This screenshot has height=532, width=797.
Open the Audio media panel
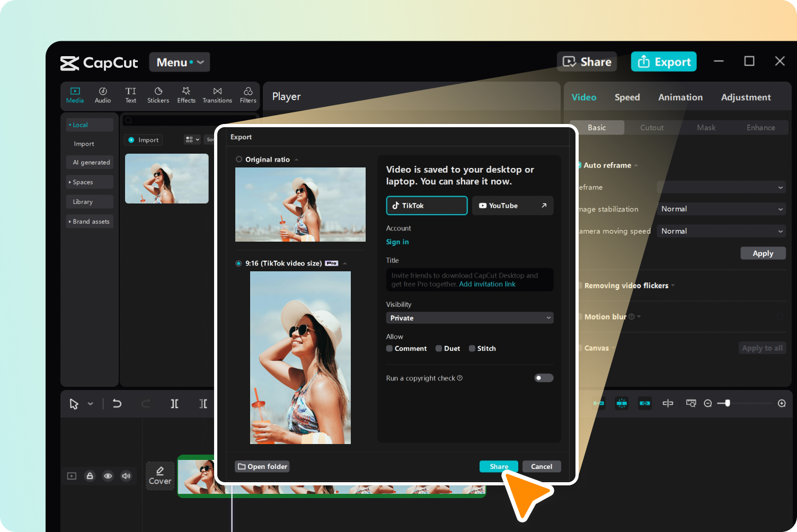click(x=102, y=95)
